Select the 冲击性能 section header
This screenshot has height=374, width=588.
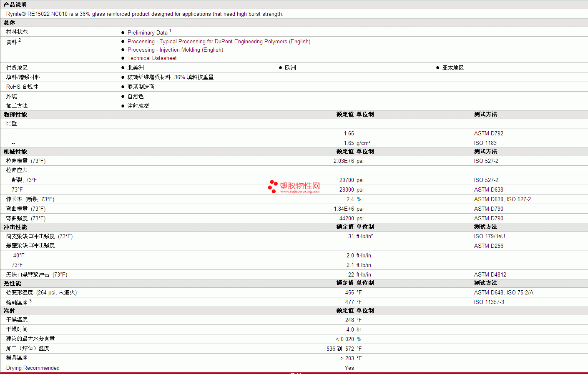[x=15, y=227]
